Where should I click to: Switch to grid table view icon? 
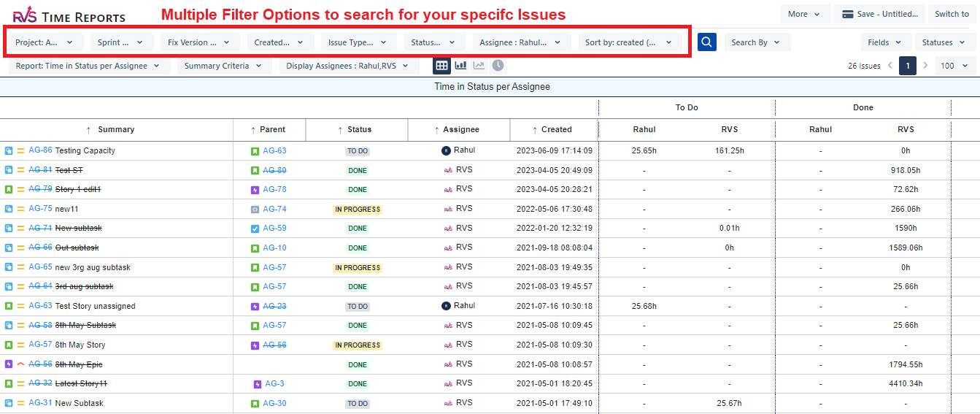(441, 66)
